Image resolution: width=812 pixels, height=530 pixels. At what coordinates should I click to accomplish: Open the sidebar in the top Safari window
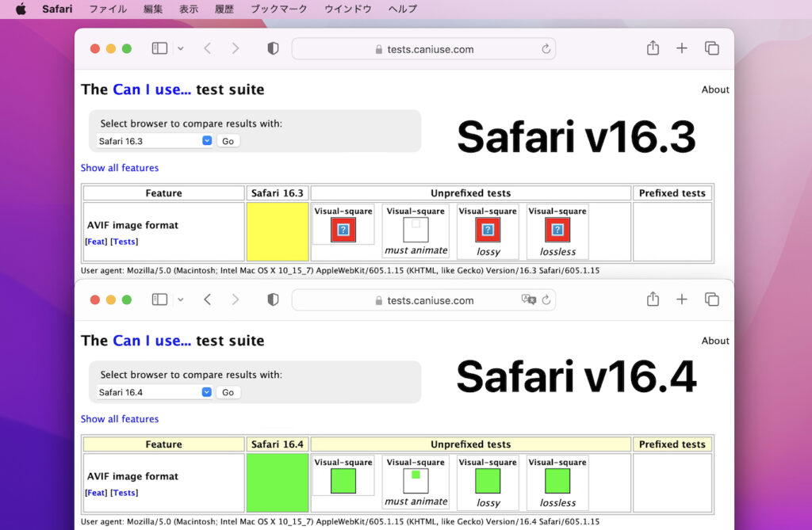[159, 48]
